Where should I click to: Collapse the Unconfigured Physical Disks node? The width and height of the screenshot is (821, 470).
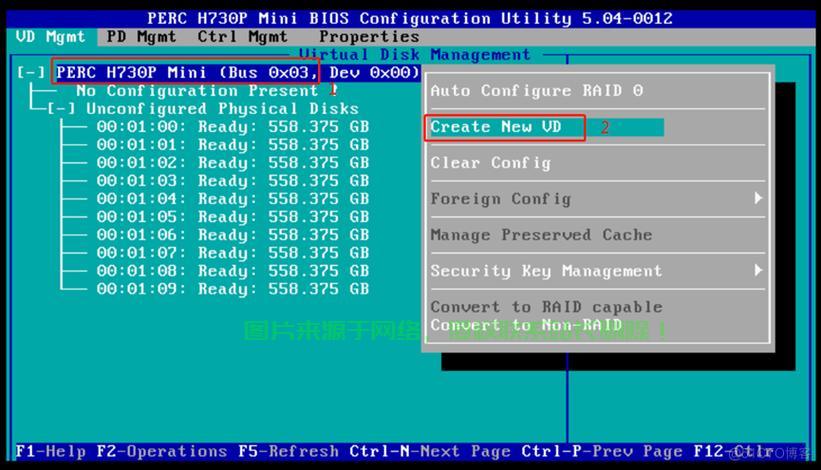pos(62,109)
